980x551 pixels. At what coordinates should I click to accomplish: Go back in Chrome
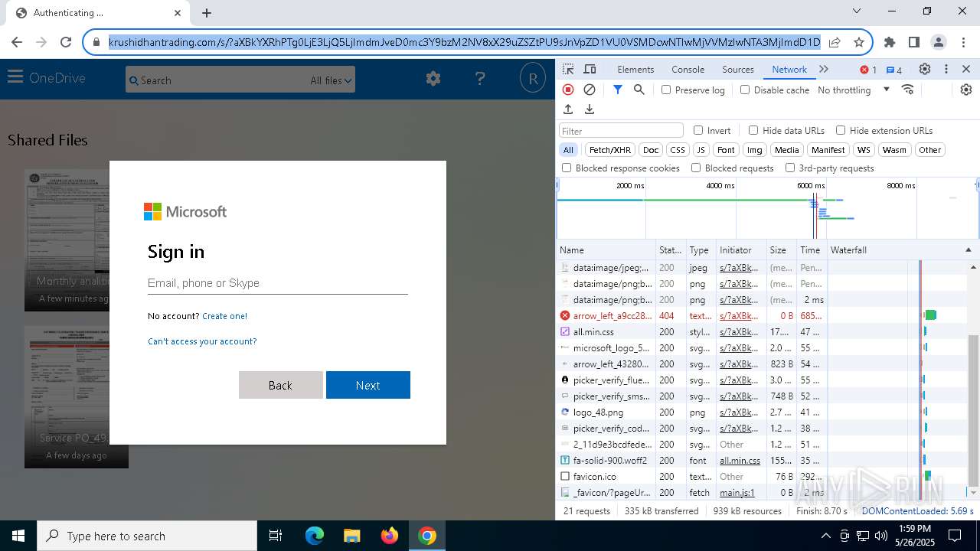click(17, 42)
